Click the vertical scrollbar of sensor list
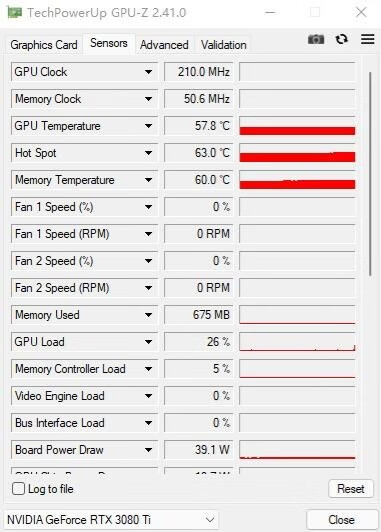This screenshot has height=532, width=381. click(370, 174)
